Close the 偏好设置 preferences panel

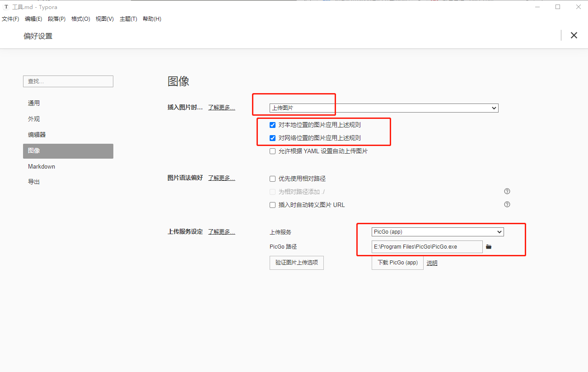[574, 35]
